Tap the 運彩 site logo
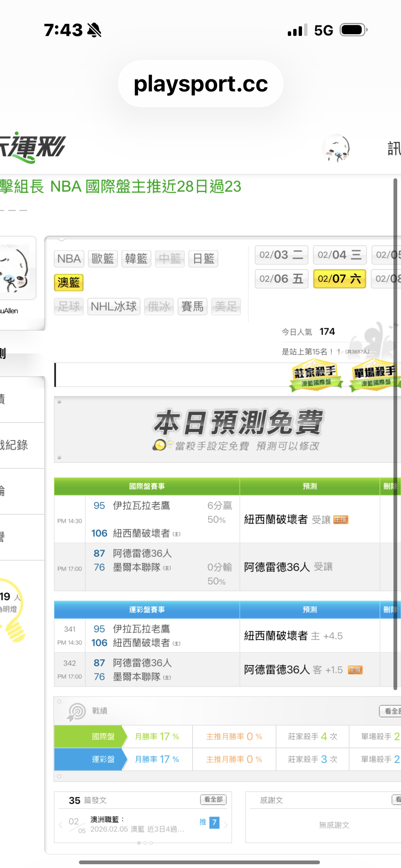 33,147
